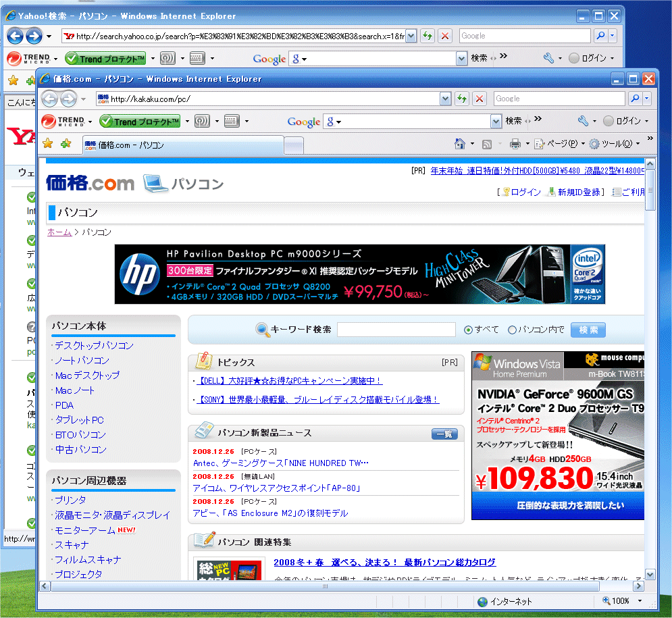Click Forward button in Yahoo search window
This screenshot has height=618, width=672.
tap(34, 36)
